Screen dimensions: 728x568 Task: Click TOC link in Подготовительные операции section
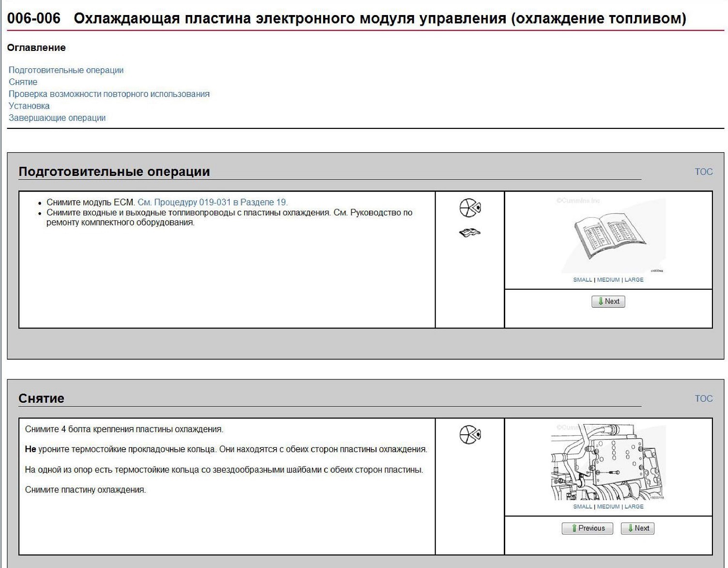coord(704,172)
